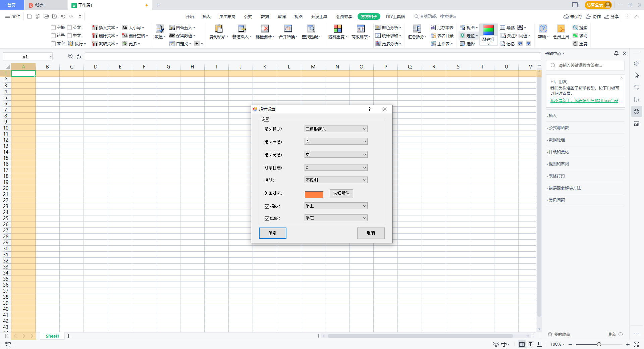Image resolution: width=644 pixels, height=349 pixels.
Task: Click the orange 线条颜色 swatch
Action: (314, 194)
